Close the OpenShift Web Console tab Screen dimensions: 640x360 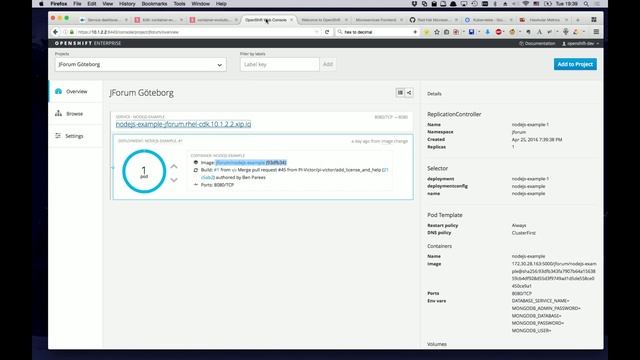tap(291, 20)
